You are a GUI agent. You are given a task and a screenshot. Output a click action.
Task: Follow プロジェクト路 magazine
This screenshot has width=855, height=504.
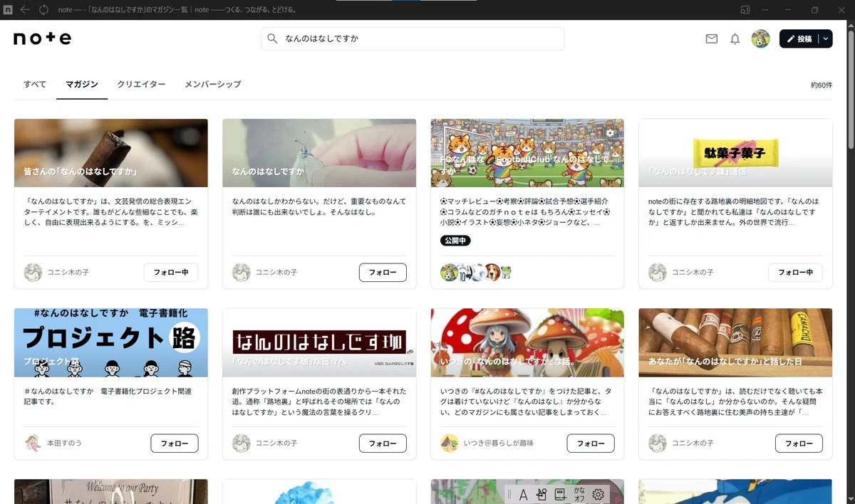point(175,443)
